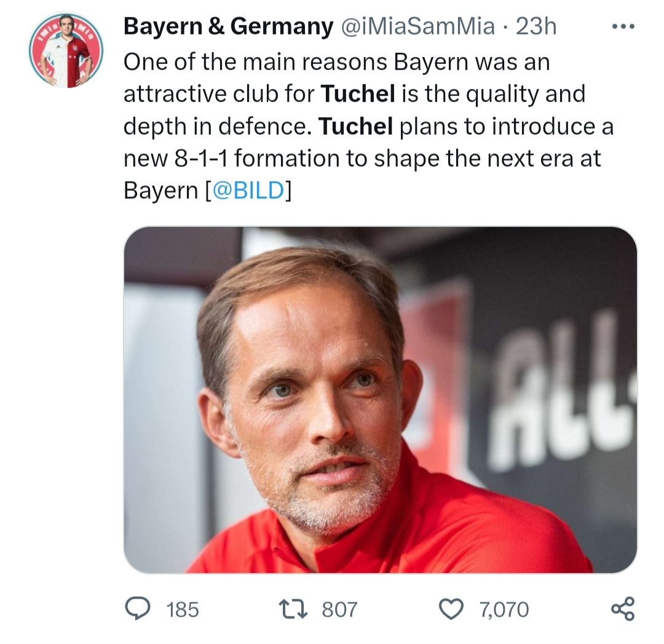Click the first bolded "Tuchel" in the tweet
Viewport: 664px width, 644px height.
pyautogui.click(x=358, y=94)
